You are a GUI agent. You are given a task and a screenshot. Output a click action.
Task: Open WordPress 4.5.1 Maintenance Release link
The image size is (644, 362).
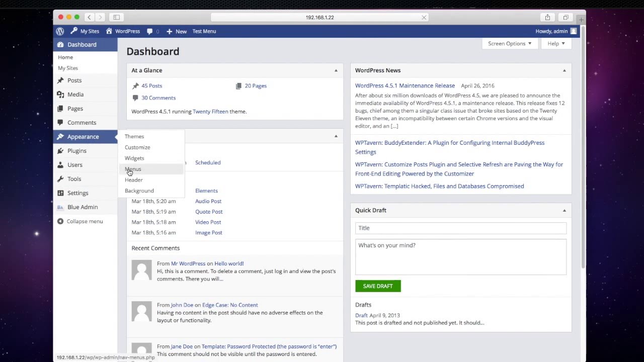click(405, 85)
